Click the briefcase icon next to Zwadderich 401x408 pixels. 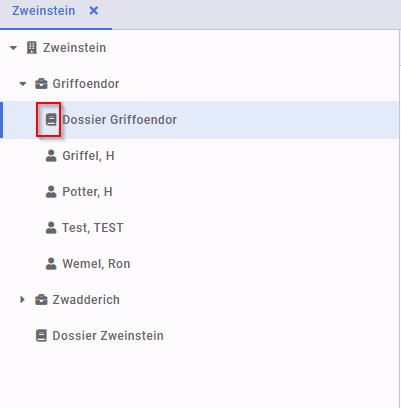41,300
